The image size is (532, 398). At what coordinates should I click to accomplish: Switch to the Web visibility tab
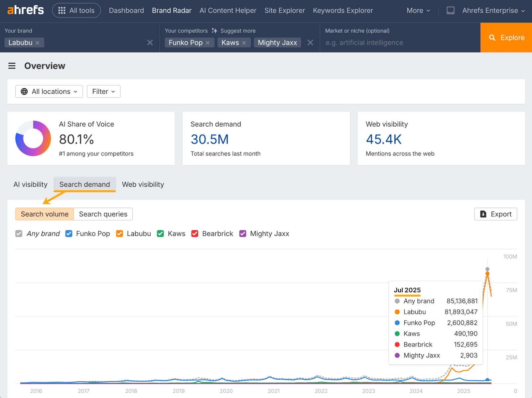(143, 184)
